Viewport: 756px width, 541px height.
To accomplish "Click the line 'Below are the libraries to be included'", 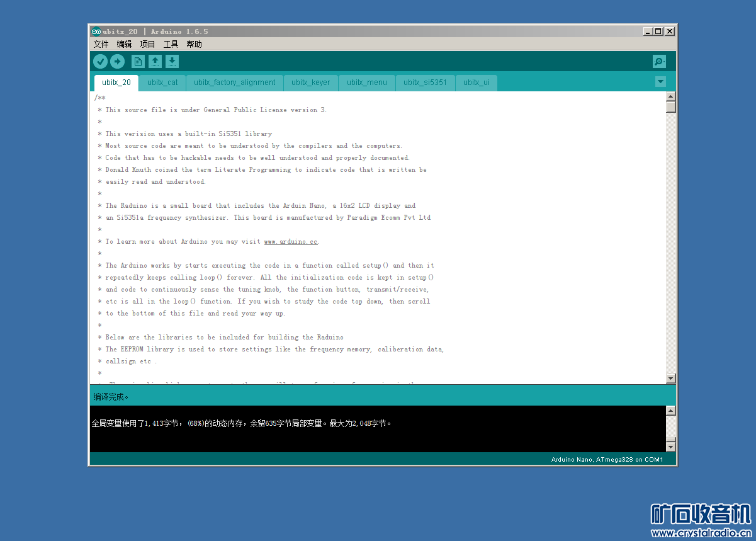I will coord(220,337).
